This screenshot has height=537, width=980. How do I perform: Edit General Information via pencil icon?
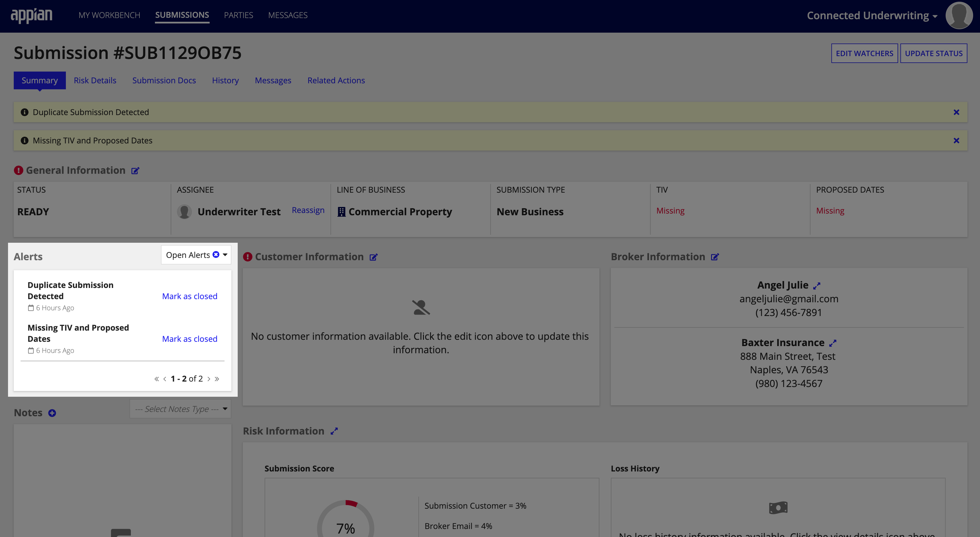pos(135,171)
